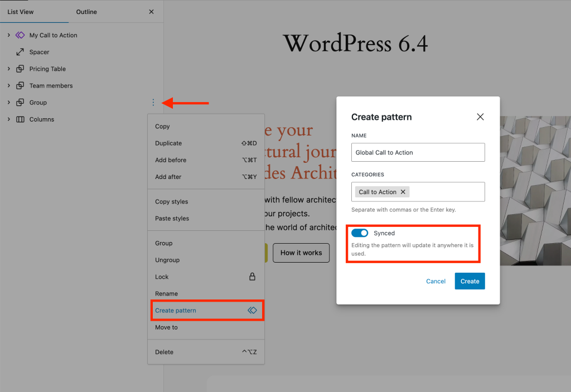Click the Group block icon in list
571x392 pixels.
pyautogui.click(x=20, y=103)
